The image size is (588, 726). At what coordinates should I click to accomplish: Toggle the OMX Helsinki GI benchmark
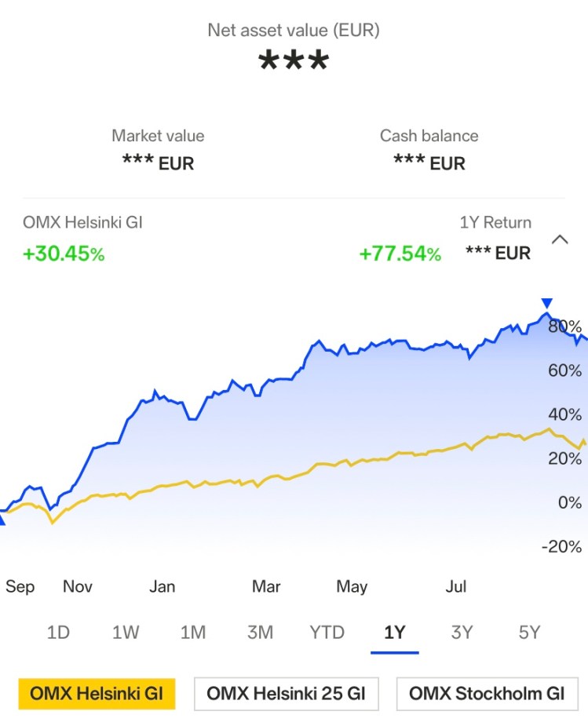point(97,694)
